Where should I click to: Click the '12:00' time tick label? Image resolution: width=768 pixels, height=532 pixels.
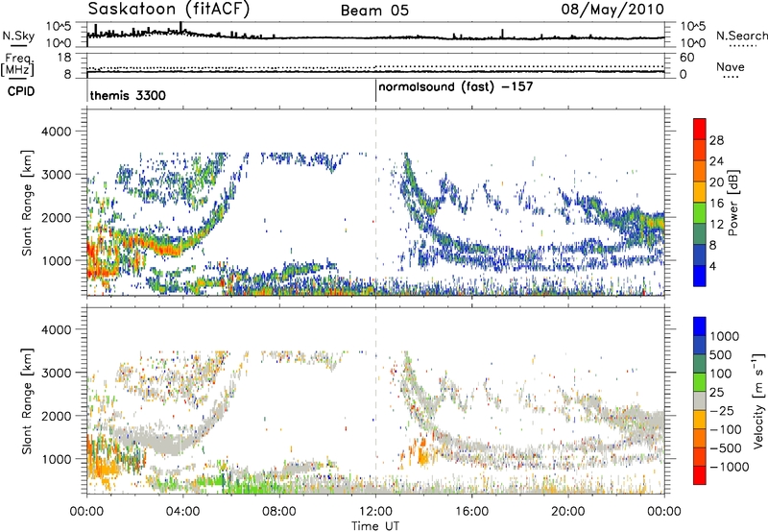coord(375,512)
